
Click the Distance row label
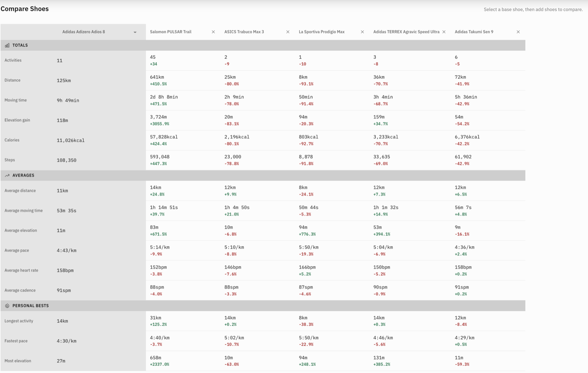pyautogui.click(x=12, y=80)
